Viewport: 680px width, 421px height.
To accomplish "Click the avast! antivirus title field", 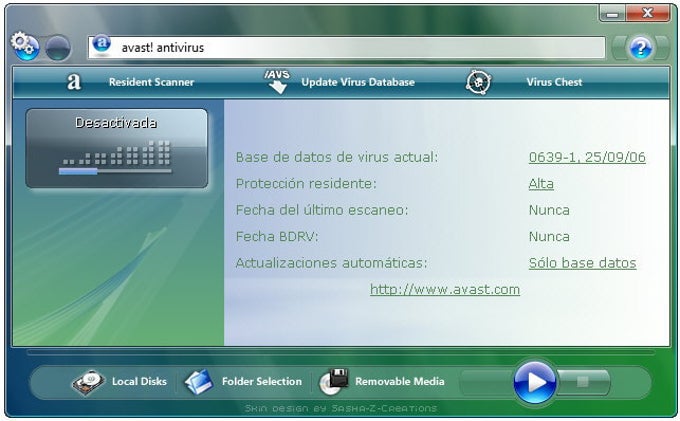I will 347,48.
